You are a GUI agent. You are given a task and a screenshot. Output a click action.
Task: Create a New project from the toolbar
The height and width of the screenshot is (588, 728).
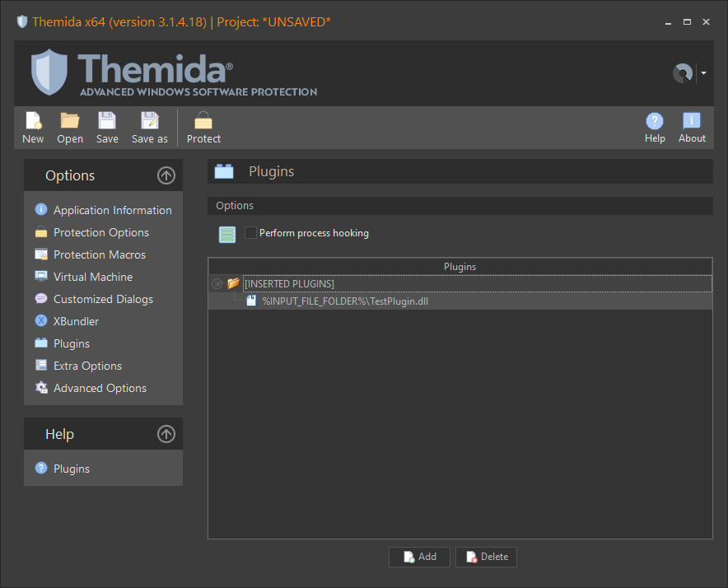[x=33, y=128]
